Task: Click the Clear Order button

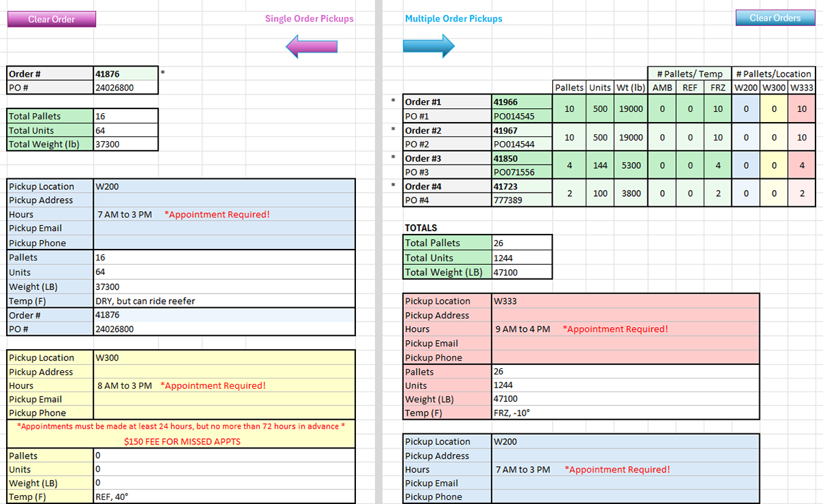Action: 51,19
